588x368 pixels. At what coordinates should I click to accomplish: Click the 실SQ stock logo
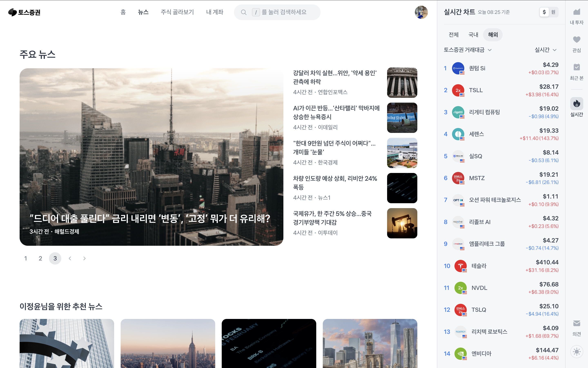pyautogui.click(x=458, y=156)
